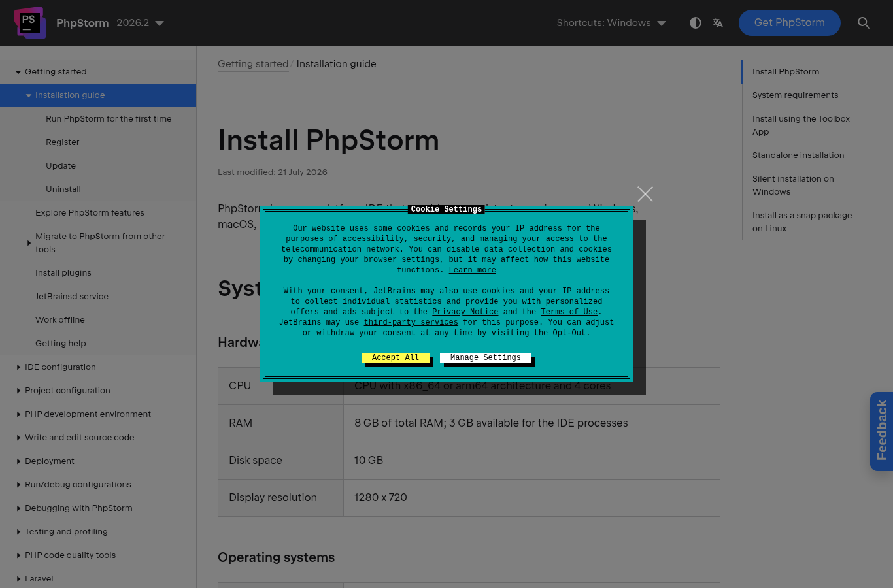Follow the Learn more link
Image resolution: width=893 pixels, height=588 pixels.
point(472,270)
